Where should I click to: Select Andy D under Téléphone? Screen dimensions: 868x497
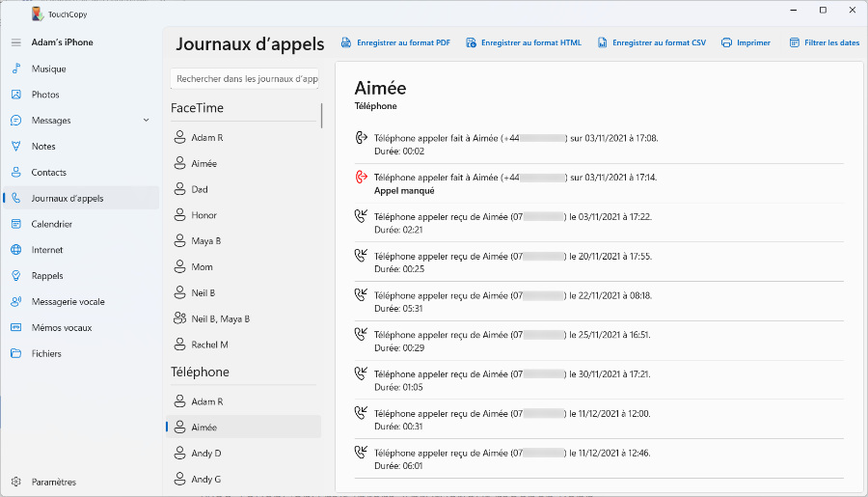pos(205,453)
